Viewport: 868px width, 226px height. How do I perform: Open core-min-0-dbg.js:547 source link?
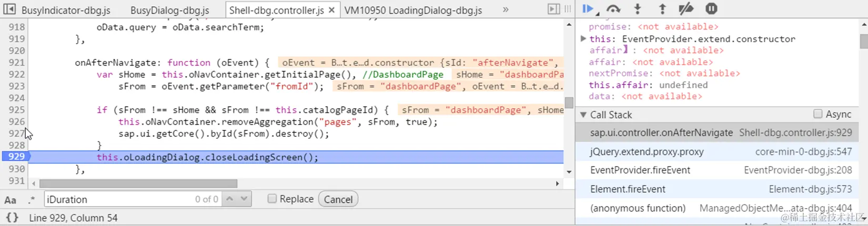tap(803, 152)
